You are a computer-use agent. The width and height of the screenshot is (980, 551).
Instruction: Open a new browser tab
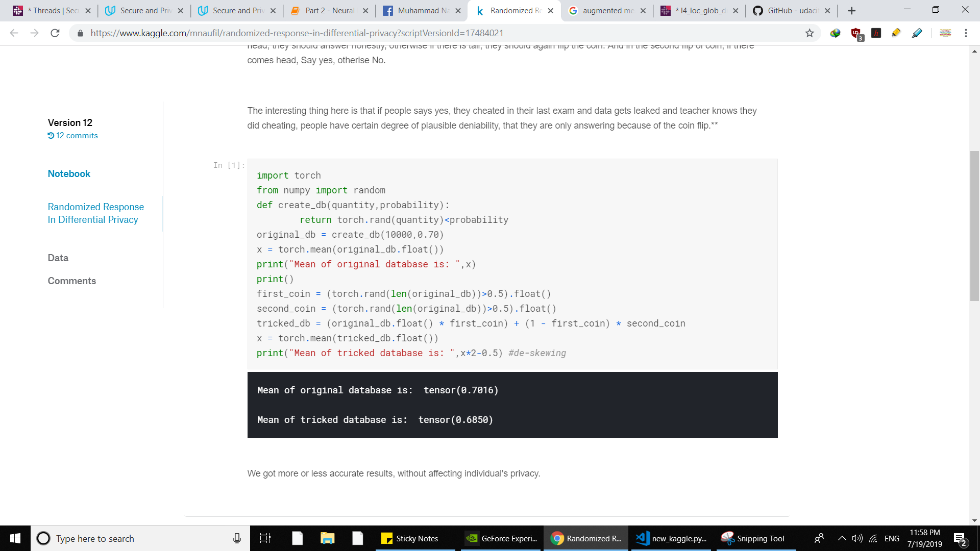pos(851,10)
